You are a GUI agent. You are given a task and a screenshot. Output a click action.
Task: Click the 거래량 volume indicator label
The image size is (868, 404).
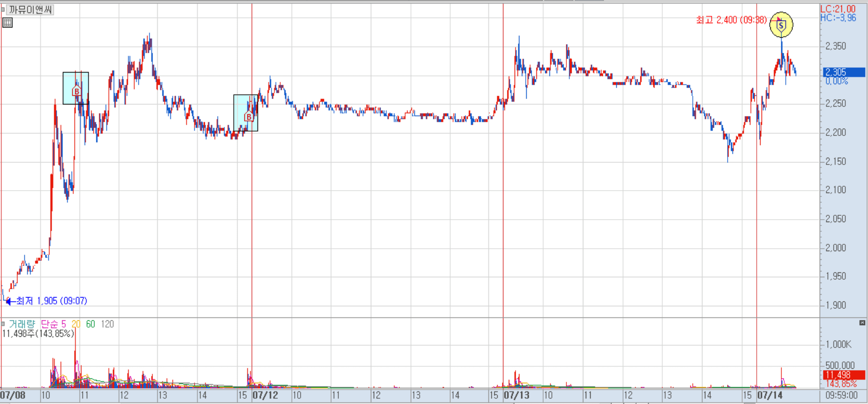(22, 324)
